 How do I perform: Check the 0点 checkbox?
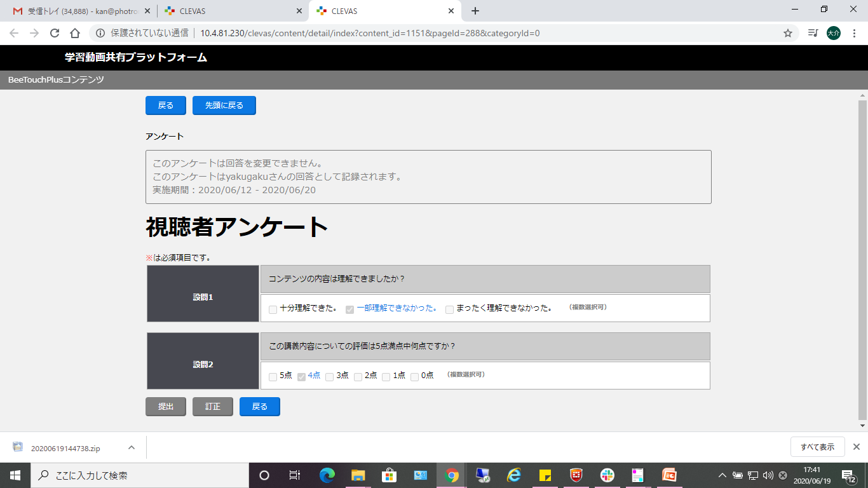point(414,377)
